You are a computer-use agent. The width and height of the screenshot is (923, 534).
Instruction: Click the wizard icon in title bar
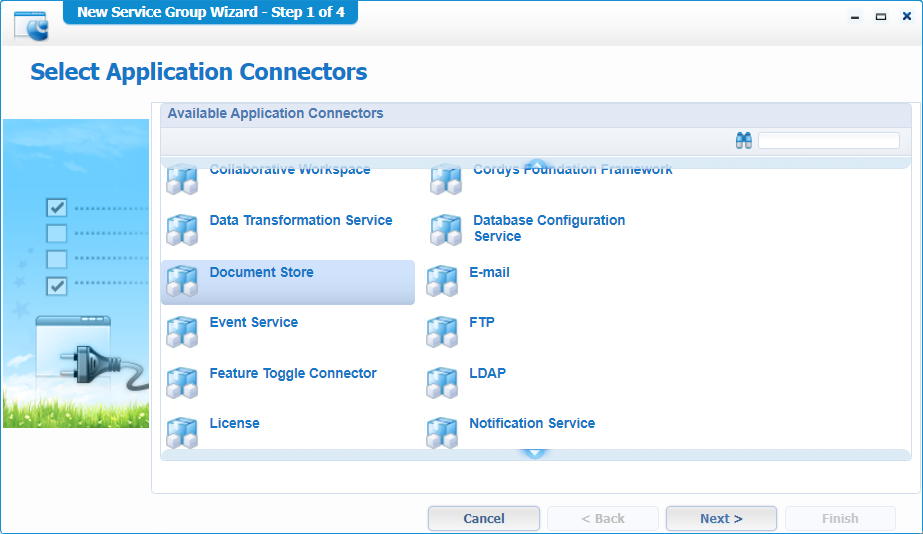(31, 23)
